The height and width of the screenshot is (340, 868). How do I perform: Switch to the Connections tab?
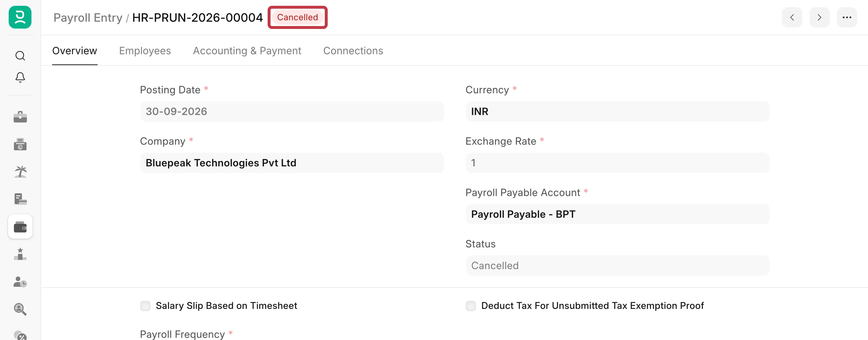(353, 51)
